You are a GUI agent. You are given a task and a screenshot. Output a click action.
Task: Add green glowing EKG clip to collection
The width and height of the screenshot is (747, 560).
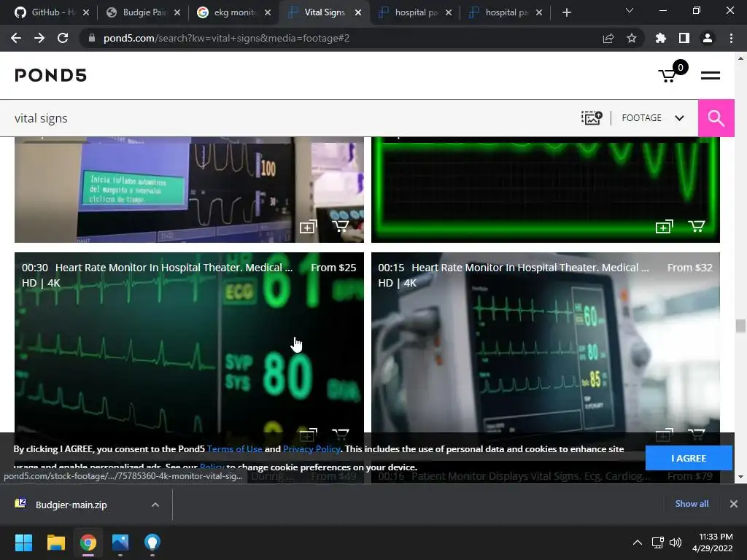tap(664, 227)
